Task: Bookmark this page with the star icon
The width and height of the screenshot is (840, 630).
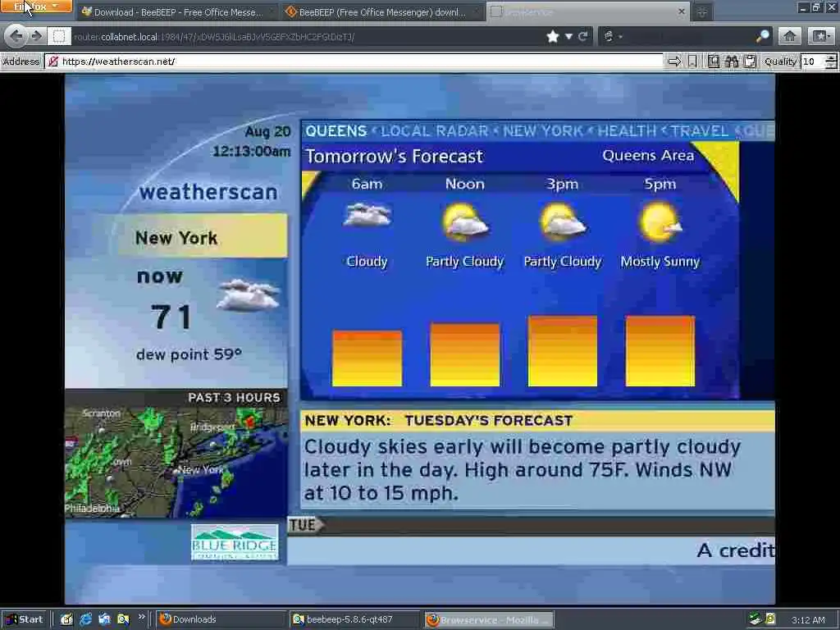Action: click(x=553, y=36)
